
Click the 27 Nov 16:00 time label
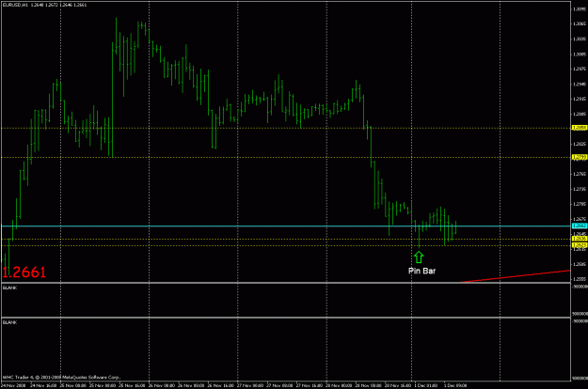pos(308,385)
